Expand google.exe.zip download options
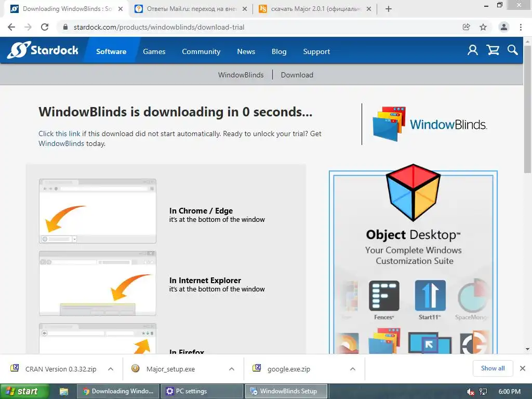 pos(353,369)
